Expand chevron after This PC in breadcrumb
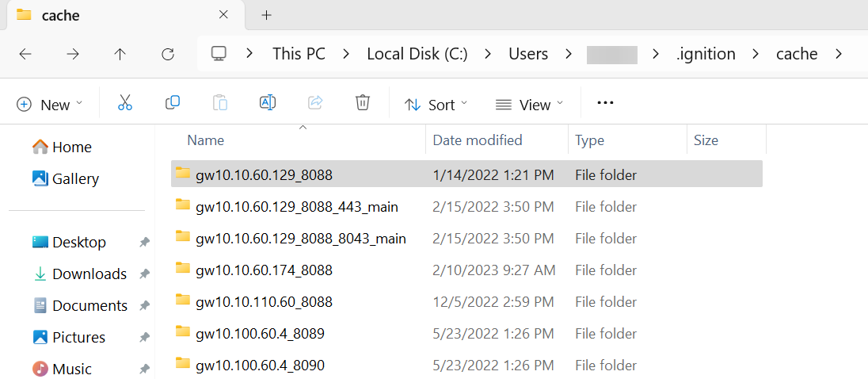This screenshot has height=379, width=868. coord(346,54)
